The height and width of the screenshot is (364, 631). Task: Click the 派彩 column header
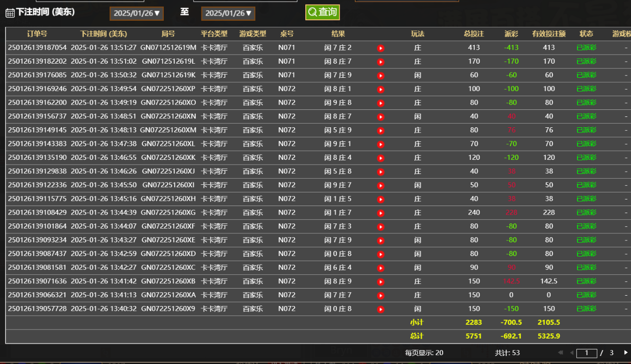coord(511,34)
